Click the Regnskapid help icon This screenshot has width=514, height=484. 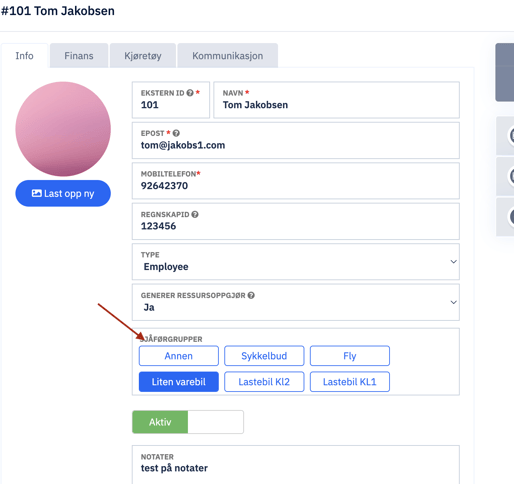195,214
